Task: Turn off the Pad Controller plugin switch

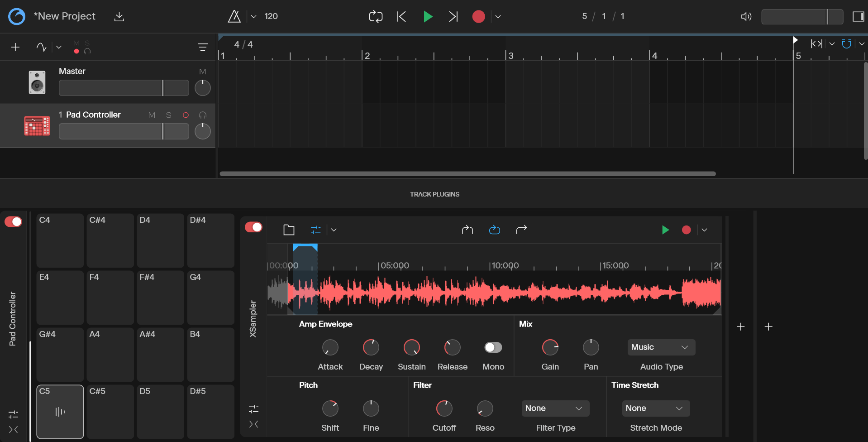Action: [x=13, y=221]
